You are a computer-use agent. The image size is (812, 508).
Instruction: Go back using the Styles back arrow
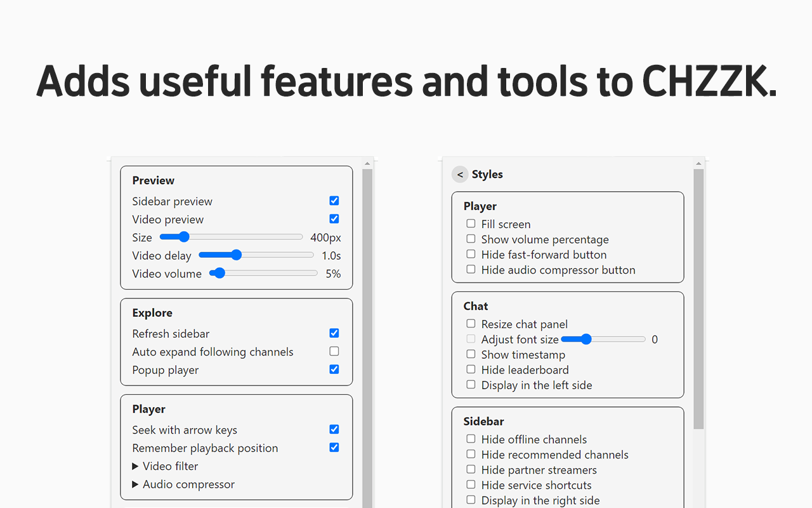[460, 175]
